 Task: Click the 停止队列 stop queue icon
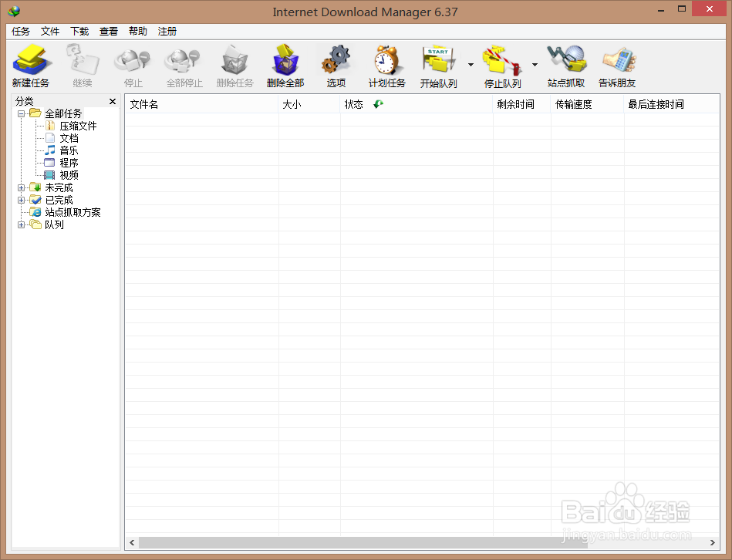pyautogui.click(x=502, y=59)
